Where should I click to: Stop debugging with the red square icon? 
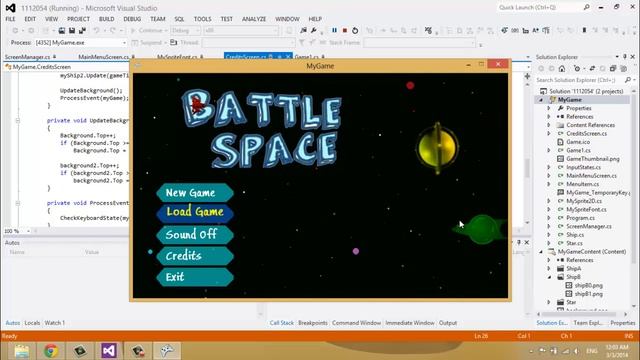[345, 31]
